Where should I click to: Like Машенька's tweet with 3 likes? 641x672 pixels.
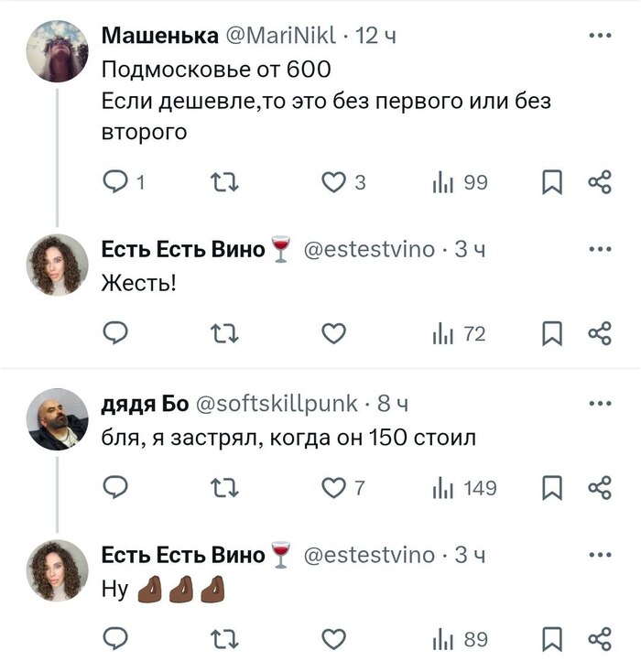(334, 182)
